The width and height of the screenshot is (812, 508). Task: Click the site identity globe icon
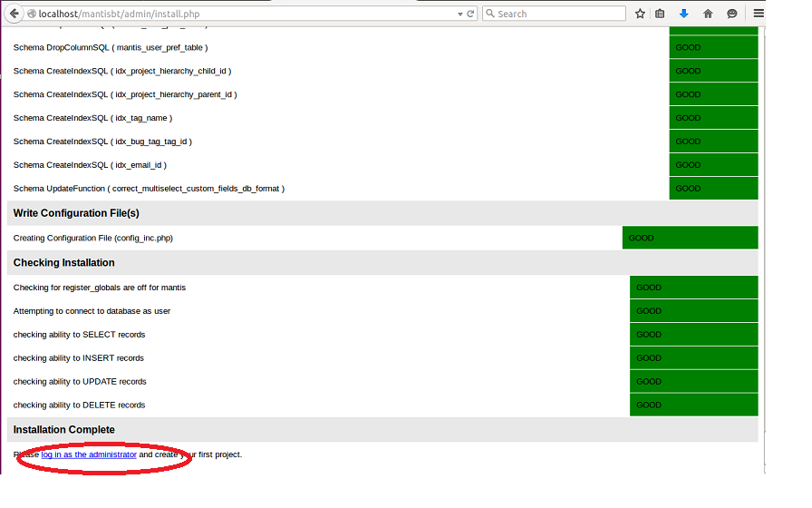32,14
